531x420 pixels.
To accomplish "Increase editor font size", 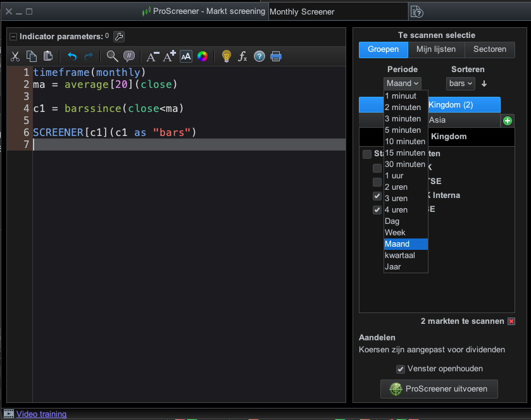I will (x=170, y=57).
